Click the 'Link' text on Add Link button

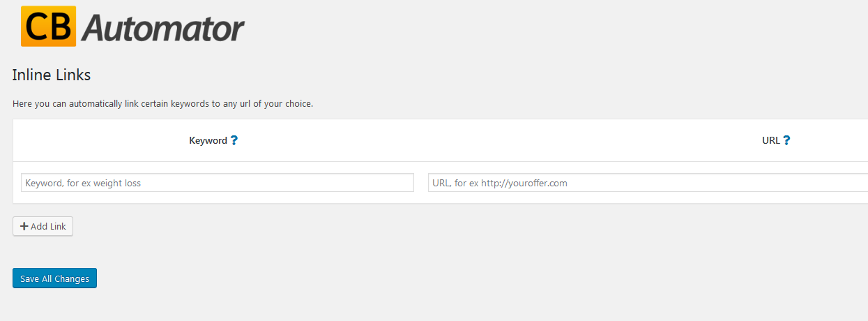pos(57,227)
